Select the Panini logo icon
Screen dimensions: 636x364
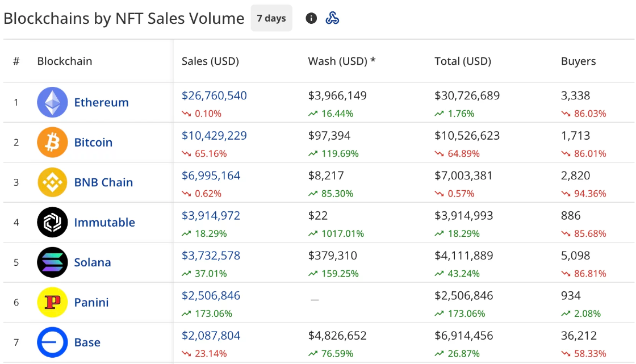pyautogui.click(x=52, y=302)
